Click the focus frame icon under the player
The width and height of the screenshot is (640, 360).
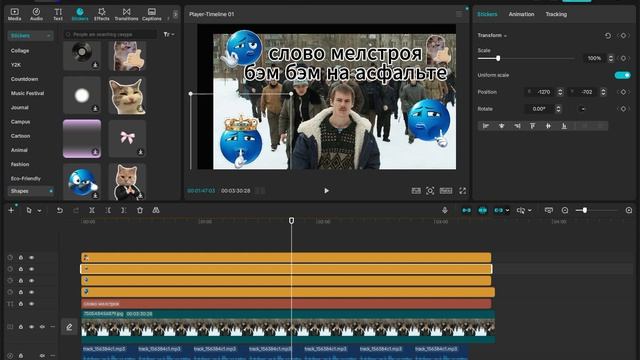click(430, 191)
